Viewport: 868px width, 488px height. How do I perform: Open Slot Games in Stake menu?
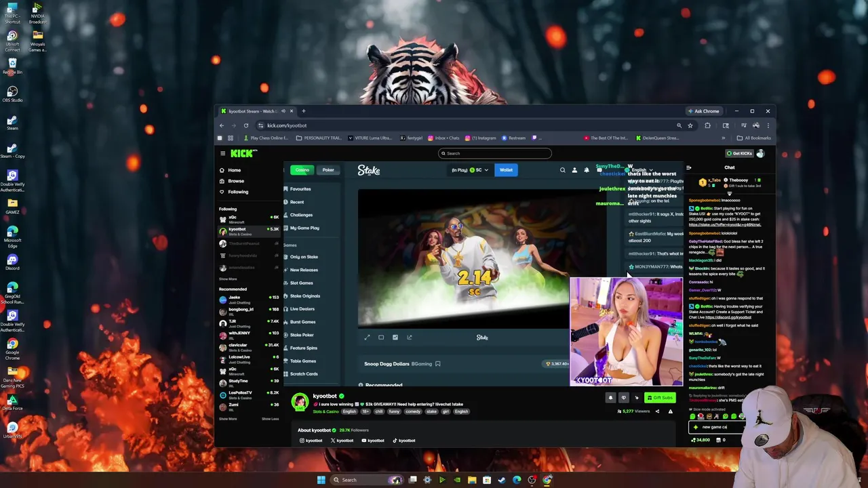(301, 283)
